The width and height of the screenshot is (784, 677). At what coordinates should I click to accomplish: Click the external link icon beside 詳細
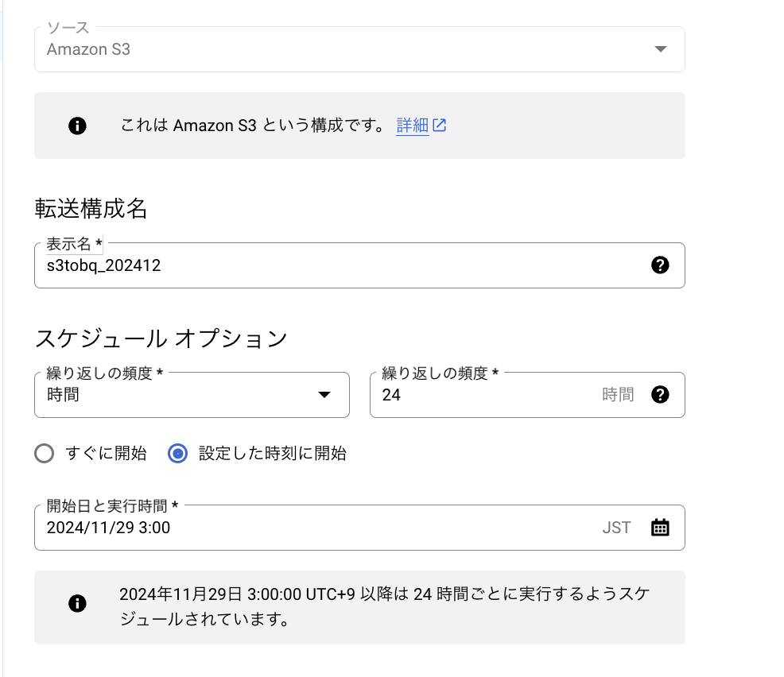[440, 125]
